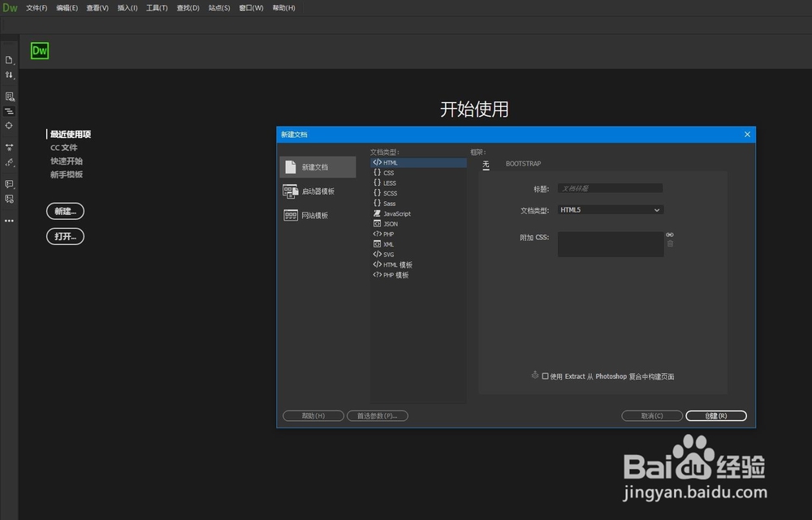Click the attach CSS chain-link icon

coord(671,234)
